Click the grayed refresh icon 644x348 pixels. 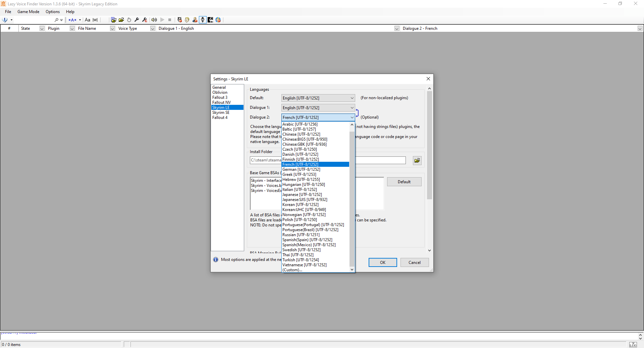129,20
